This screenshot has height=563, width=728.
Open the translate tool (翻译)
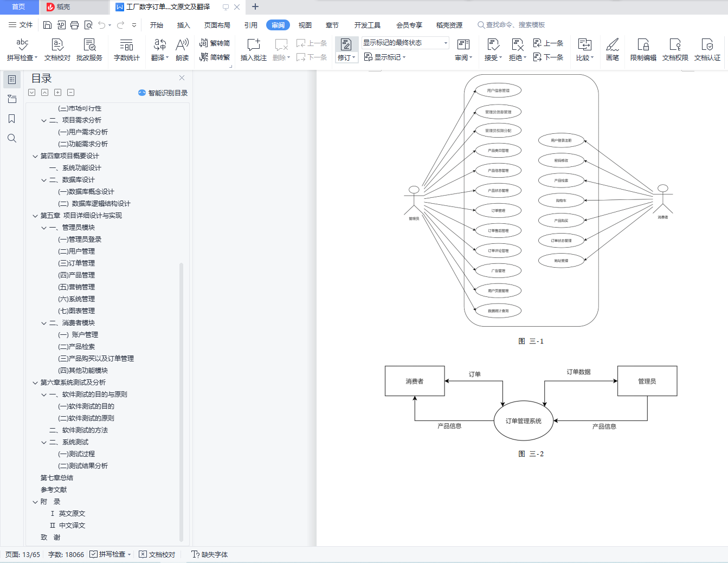point(160,49)
